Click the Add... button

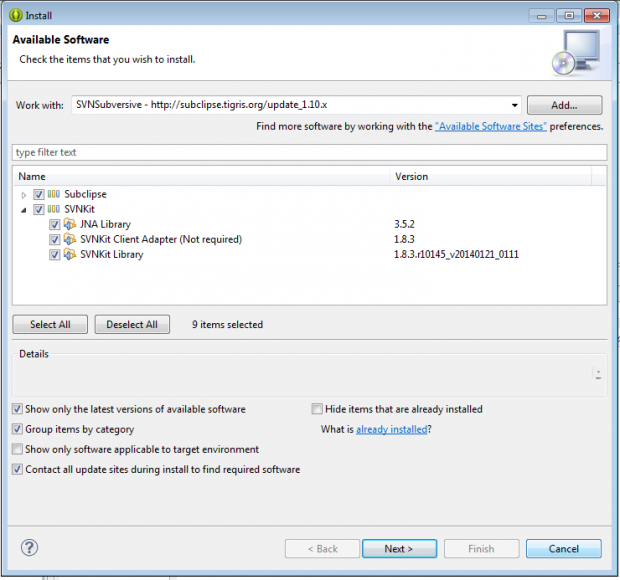(565, 105)
